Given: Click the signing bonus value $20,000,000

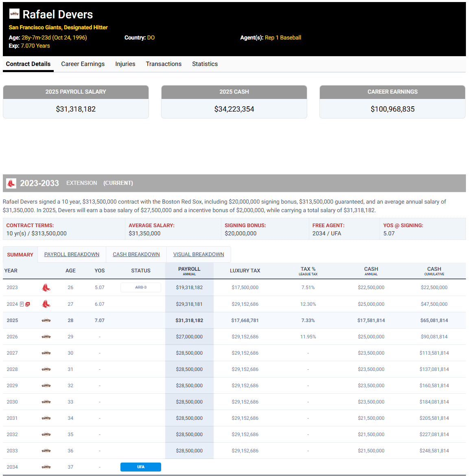Looking at the screenshot, I should click(x=240, y=233).
